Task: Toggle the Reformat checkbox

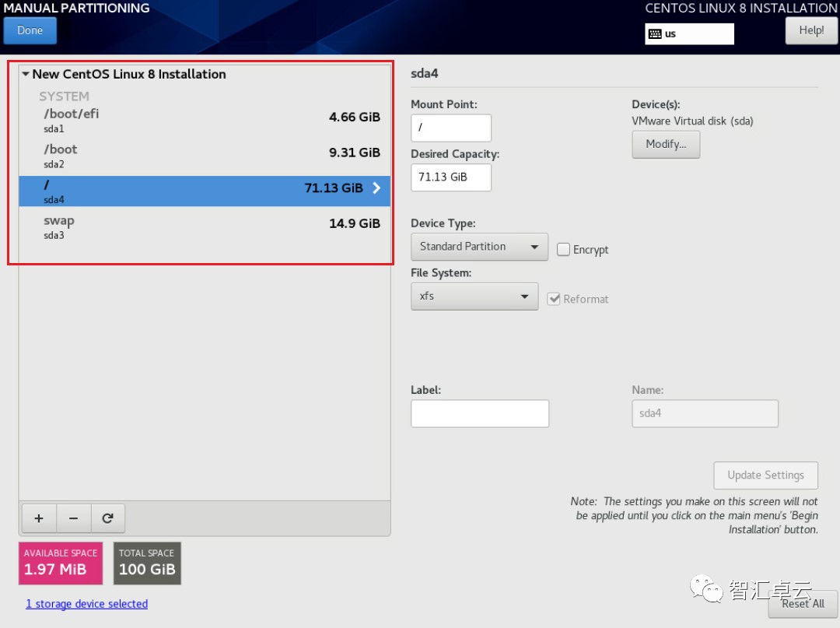Action: tap(554, 299)
